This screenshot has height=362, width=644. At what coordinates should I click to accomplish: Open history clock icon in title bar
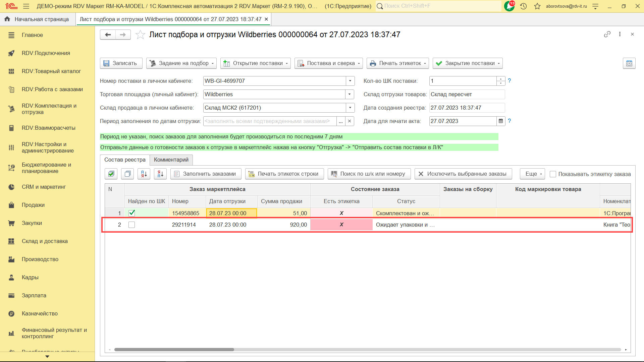pos(523,6)
